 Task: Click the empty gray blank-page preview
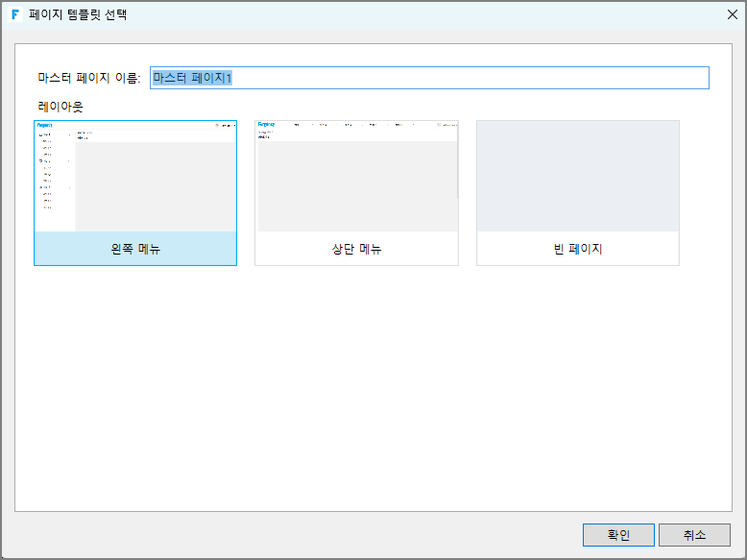tap(577, 176)
